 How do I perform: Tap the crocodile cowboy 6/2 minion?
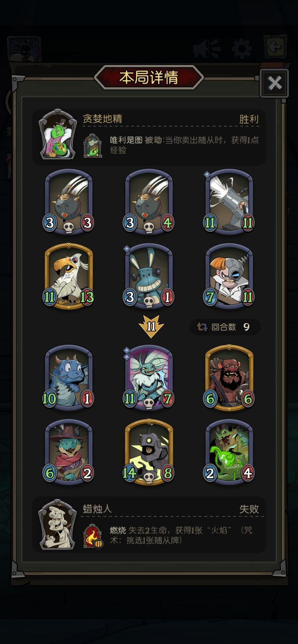[69, 452]
